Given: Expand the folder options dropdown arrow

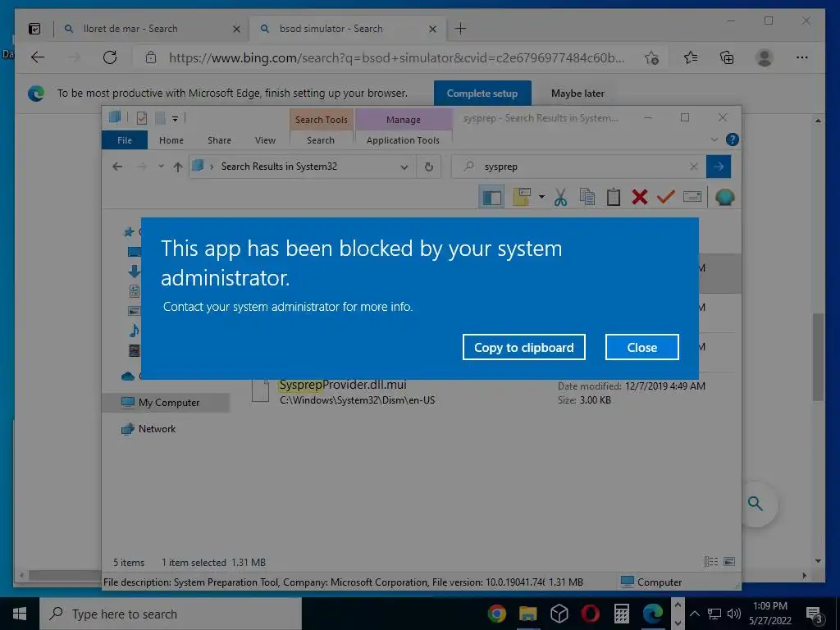Looking at the screenshot, I should click(x=541, y=197).
